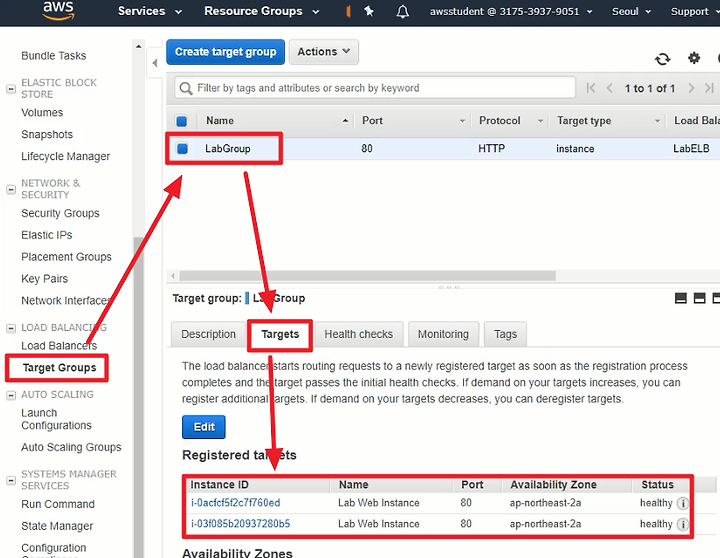The height and width of the screenshot is (558, 720).
Task: Open the Support dropdown
Action: (695, 11)
